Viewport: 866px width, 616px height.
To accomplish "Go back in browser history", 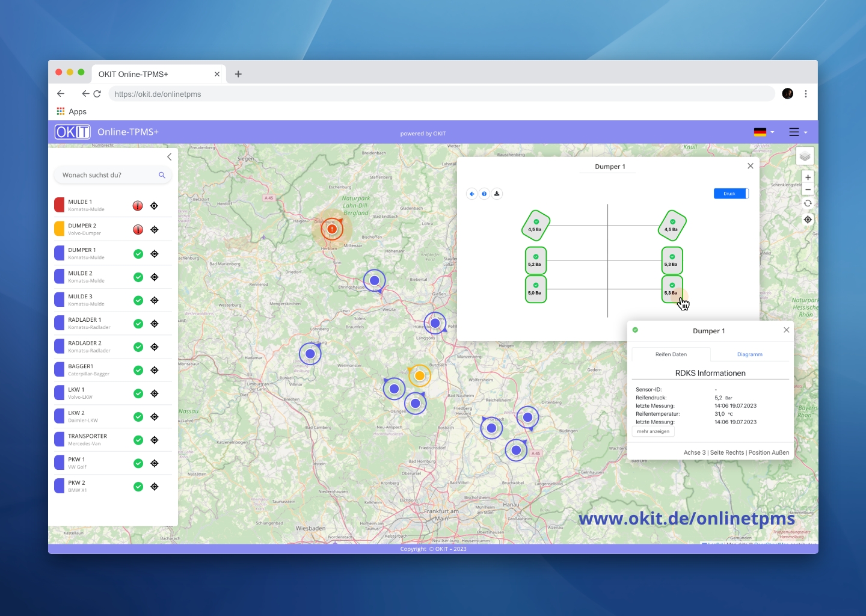I will pyautogui.click(x=61, y=94).
